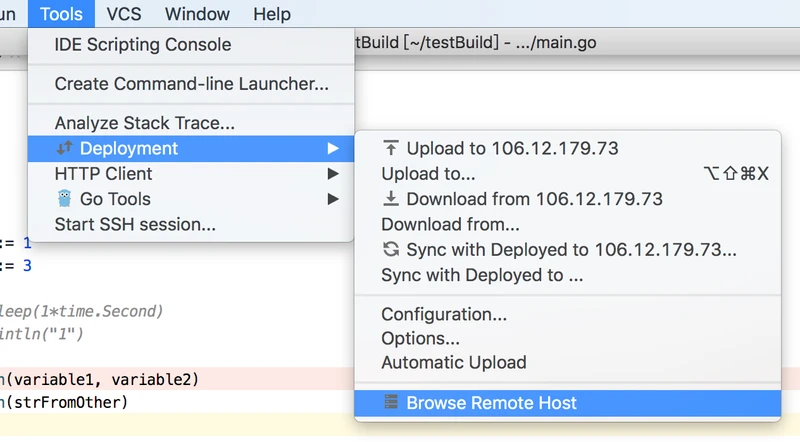
Task: Click the upload arrow icon for 106.12.179.73
Action: pyautogui.click(x=391, y=148)
